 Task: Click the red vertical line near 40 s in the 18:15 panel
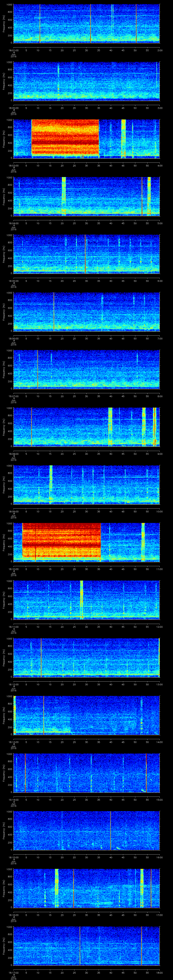point(110,830)
